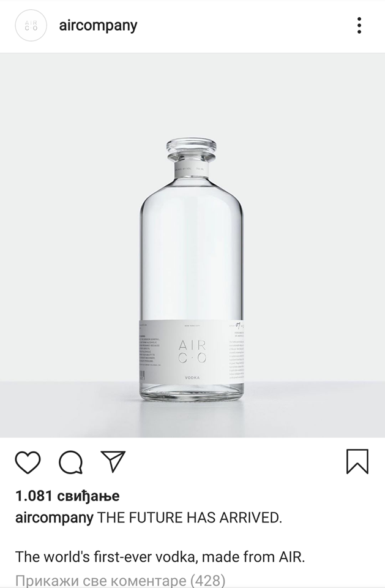Open Прикажи све коментаре (428)
This screenshot has width=385, height=588.
pos(121,580)
